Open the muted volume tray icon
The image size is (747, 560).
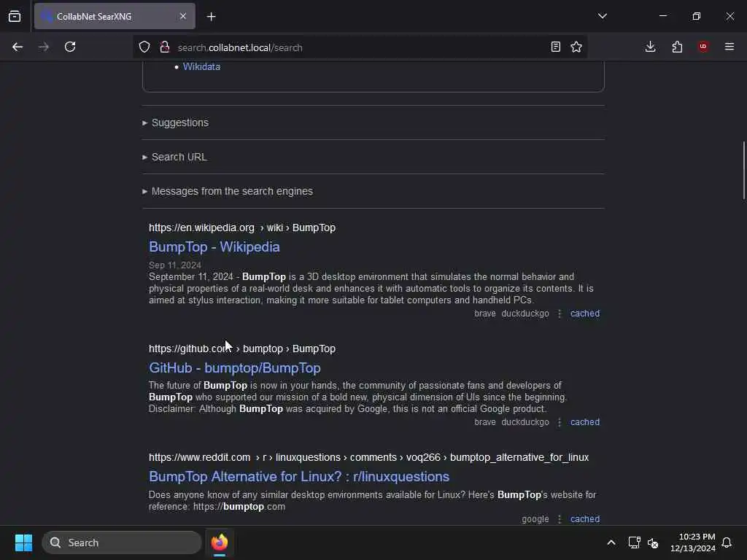point(653,542)
